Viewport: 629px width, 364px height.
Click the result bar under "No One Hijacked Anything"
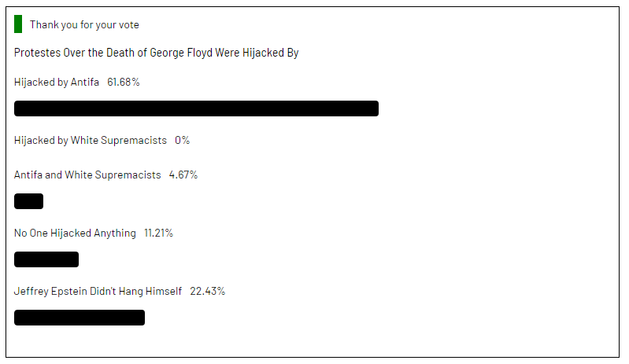point(46,259)
